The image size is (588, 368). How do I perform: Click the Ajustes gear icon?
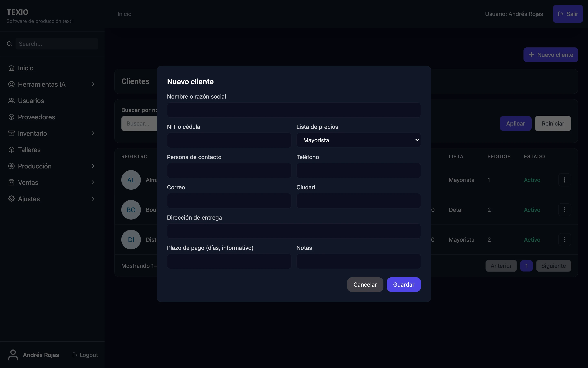tap(11, 199)
